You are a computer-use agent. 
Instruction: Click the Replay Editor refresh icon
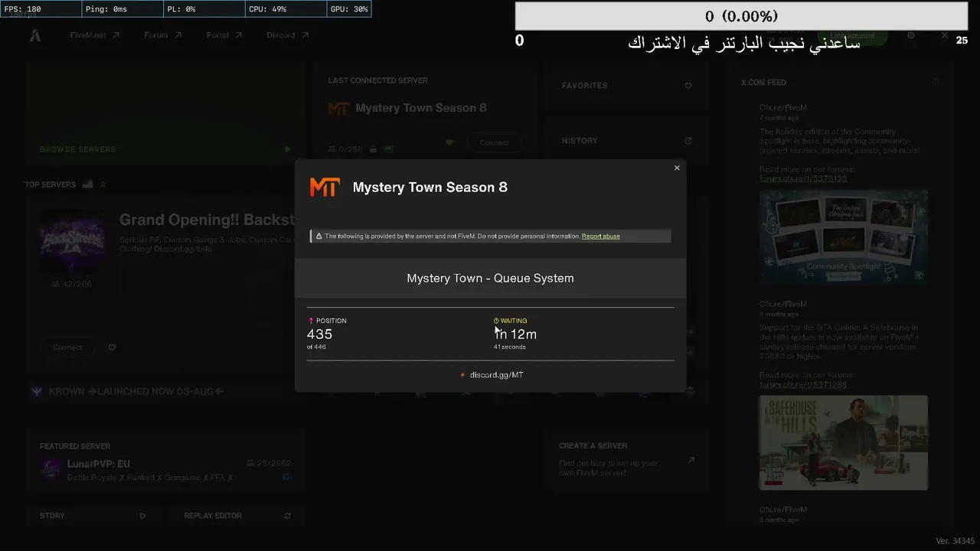click(287, 516)
